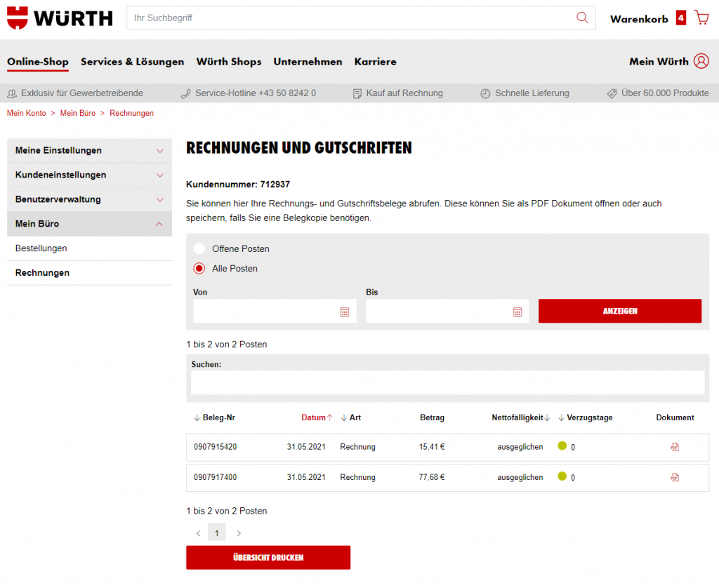Screen dimensions: 719x588
Task: Sort table by Datum column
Action: (x=317, y=417)
